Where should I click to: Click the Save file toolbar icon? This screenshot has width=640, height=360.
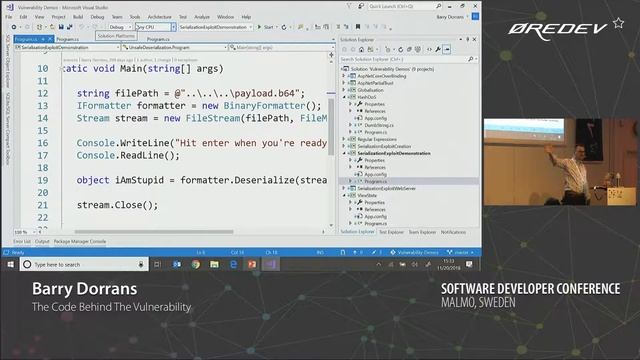pos(61,27)
